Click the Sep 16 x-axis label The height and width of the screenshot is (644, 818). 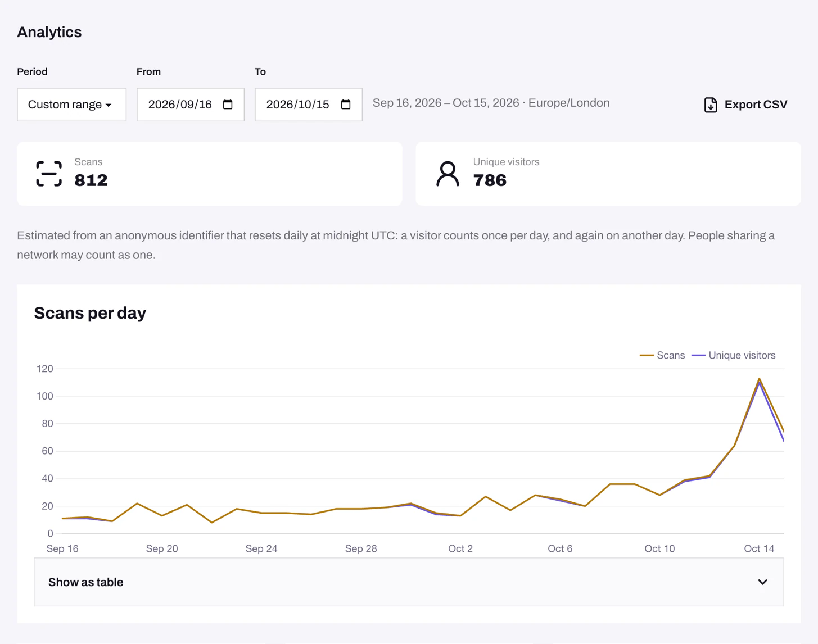[x=62, y=548]
